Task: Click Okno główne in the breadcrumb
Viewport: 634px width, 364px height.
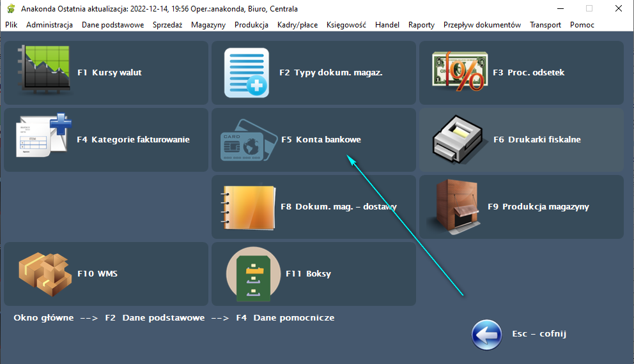Action: pos(43,317)
